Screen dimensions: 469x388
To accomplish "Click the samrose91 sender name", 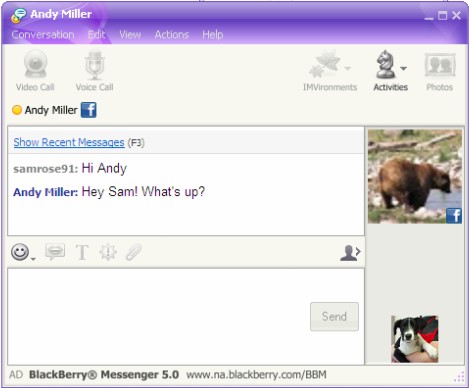I will [x=45, y=169].
